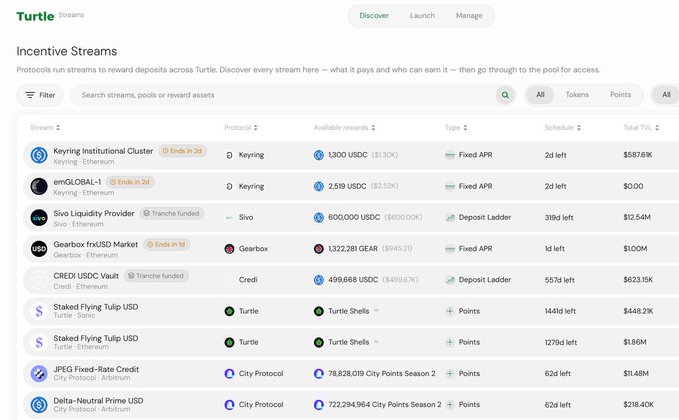The width and height of the screenshot is (679, 420).
Task: Click Turtle Shells icon in 1441d left row
Action: pos(319,311)
